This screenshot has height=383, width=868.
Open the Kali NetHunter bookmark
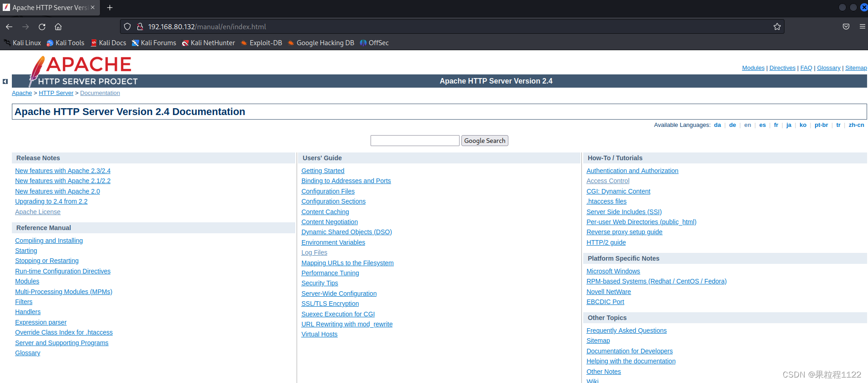pyautogui.click(x=208, y=43)
